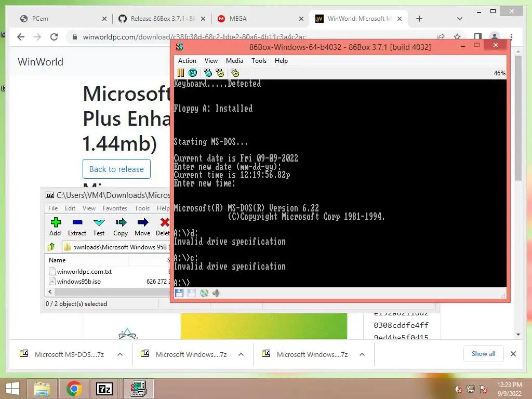Open Chrome side panel icon
532x399 pixels.
[x=478, y=37]
